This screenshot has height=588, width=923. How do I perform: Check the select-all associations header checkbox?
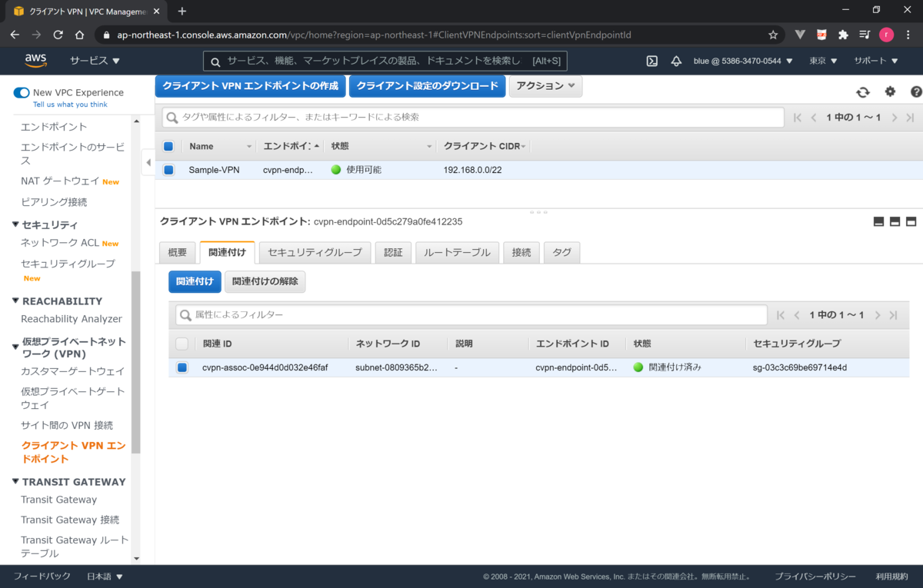(x=182, y=344)
